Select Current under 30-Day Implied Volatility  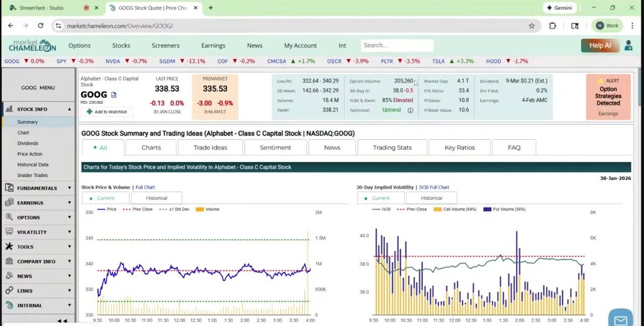coord(381,198)
